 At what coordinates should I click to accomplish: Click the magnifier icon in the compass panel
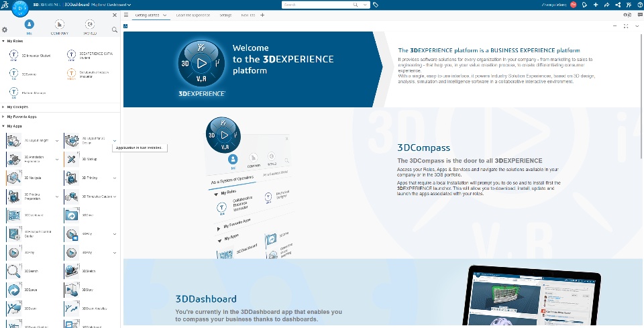[115, 30]
